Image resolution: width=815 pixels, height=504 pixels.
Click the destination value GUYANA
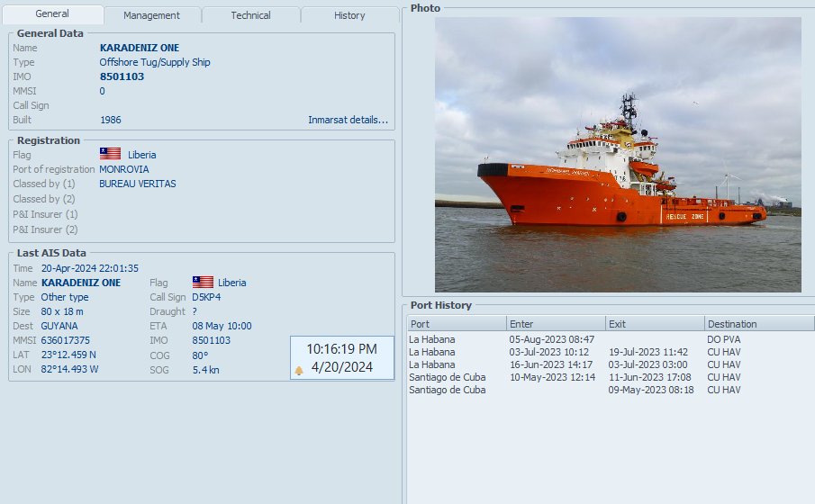pyautogui.click(x=59, y=327)
